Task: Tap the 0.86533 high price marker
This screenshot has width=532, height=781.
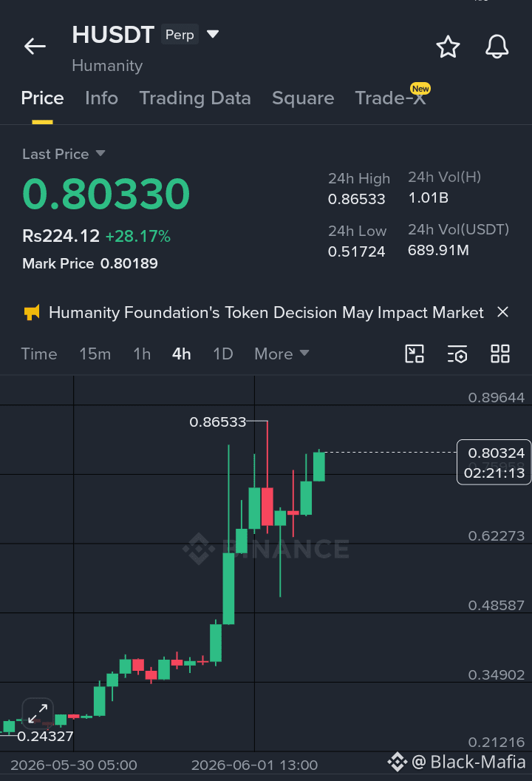Action: click(x=217, y=422)
